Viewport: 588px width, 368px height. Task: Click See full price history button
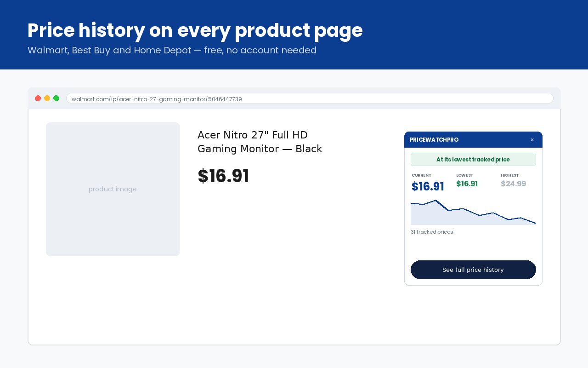click(473, 270)
